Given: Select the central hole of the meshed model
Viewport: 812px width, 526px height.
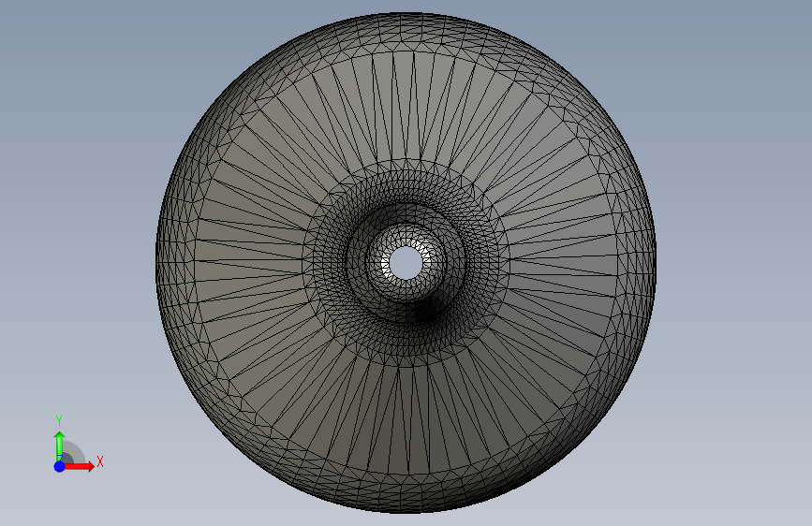Looking at the screenshot, I should (x=406, y=262).
